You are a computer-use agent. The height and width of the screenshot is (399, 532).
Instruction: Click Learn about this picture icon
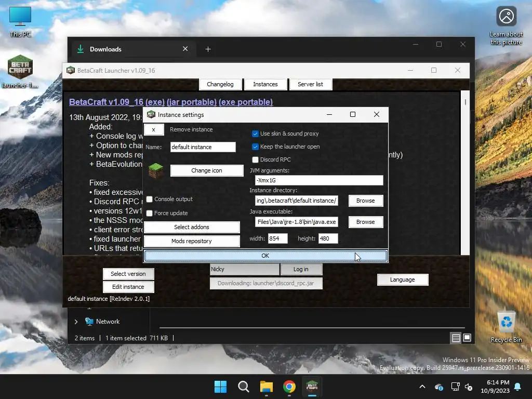(x=506, y=25)
